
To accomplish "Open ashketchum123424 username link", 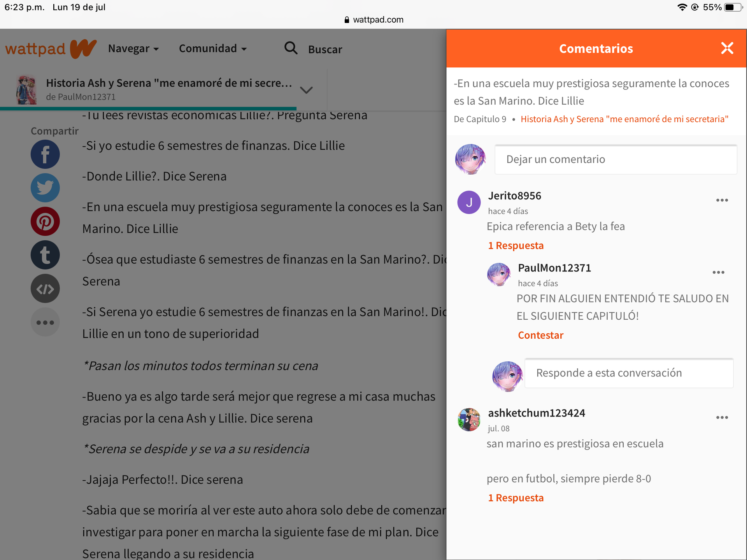I will click(537, 413).
